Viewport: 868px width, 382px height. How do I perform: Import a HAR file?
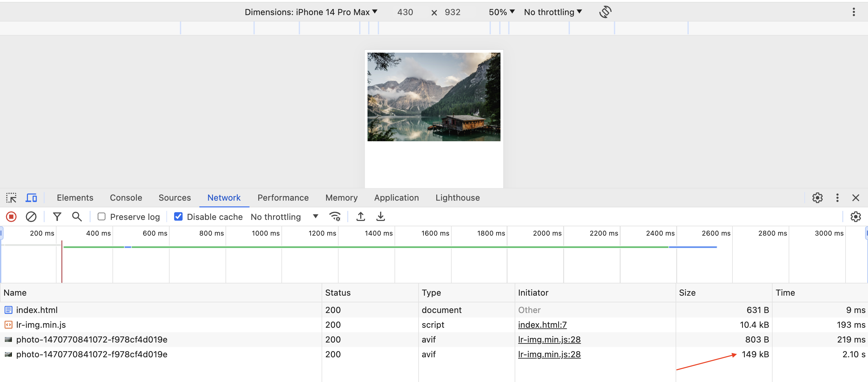(x=360, y=216)
